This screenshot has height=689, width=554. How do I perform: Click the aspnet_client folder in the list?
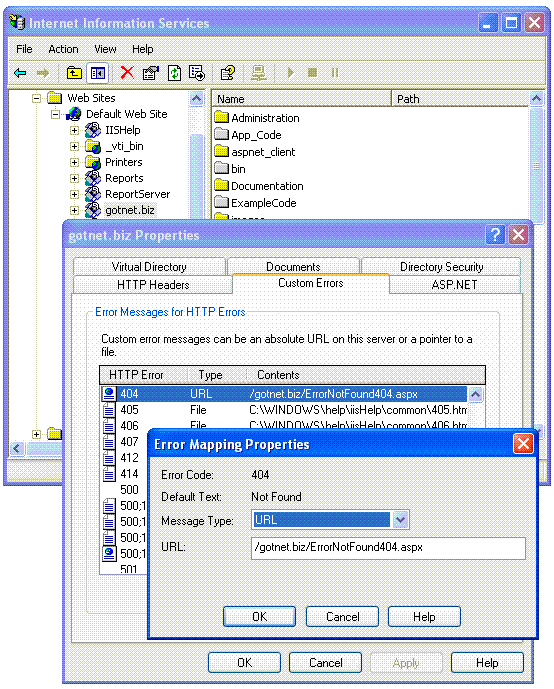(255, 152)
